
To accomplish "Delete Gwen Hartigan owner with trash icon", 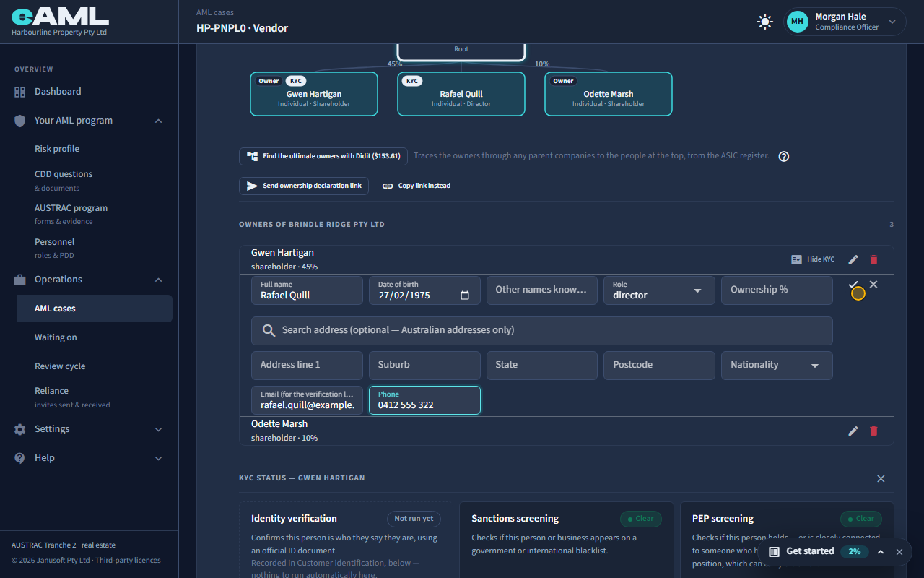I will pos(873,259).
